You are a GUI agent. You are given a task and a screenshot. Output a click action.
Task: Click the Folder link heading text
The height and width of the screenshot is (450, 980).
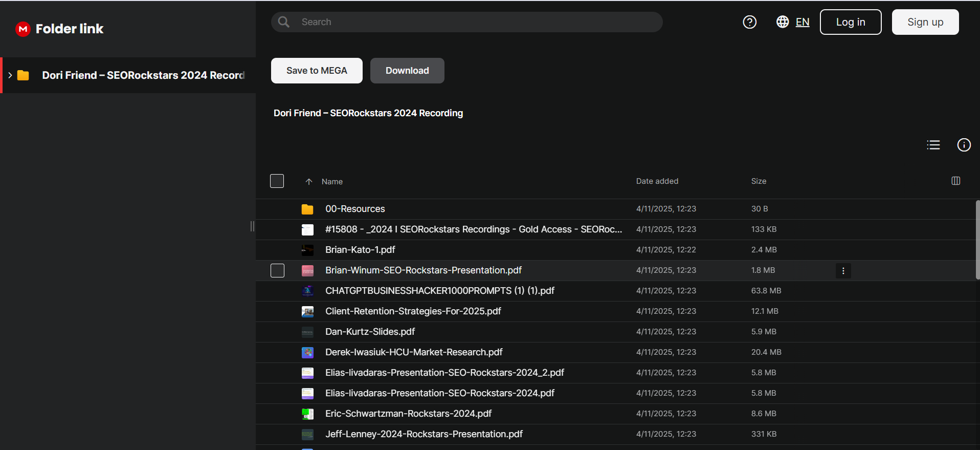[70, 29]
